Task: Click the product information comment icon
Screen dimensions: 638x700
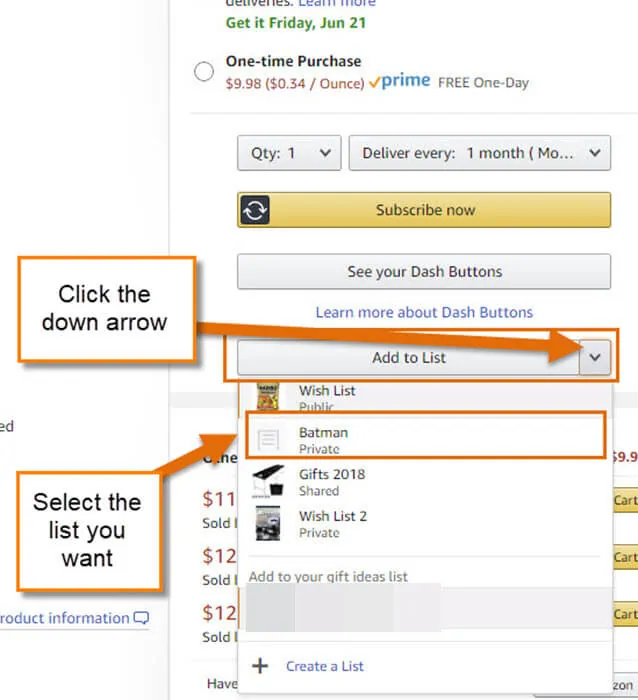Action: 142,618
